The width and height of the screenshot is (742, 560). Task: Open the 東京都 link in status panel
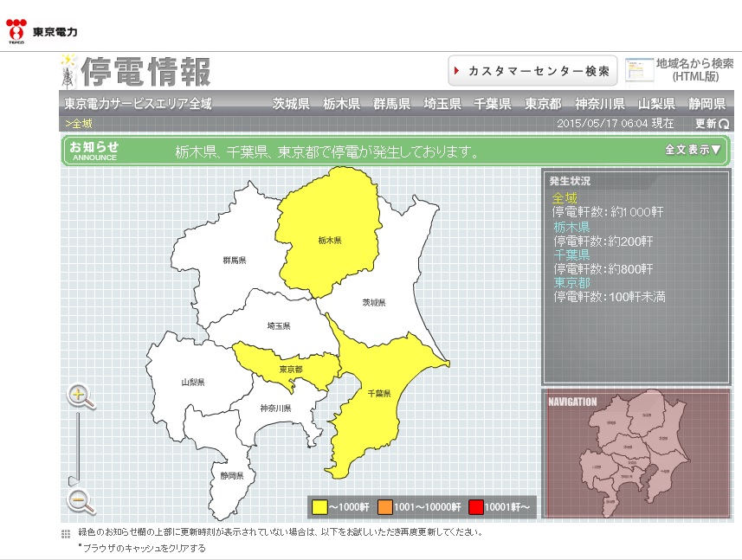(x=571, y=283)
